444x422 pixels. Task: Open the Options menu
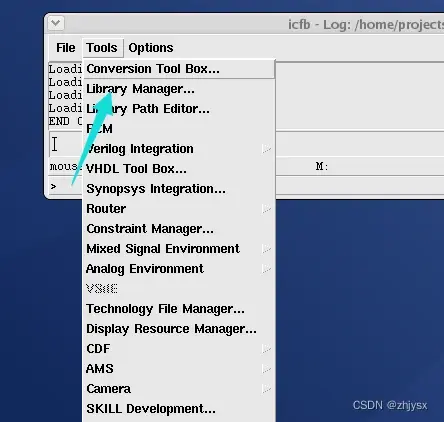click(151, 48)
